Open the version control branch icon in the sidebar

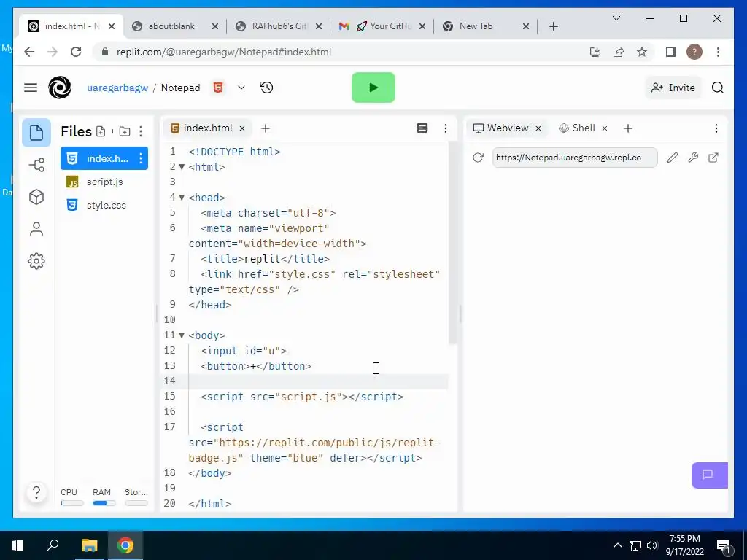click(x=36, y=165)
